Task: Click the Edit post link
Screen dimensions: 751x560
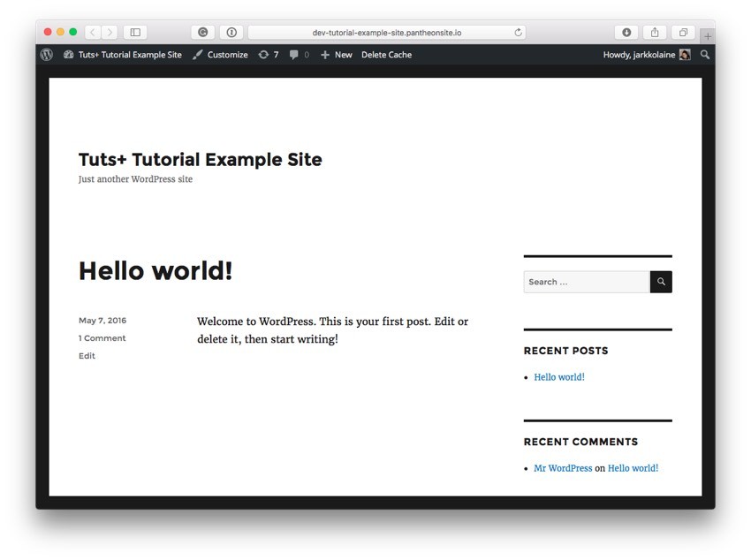Action: point(87,356)
